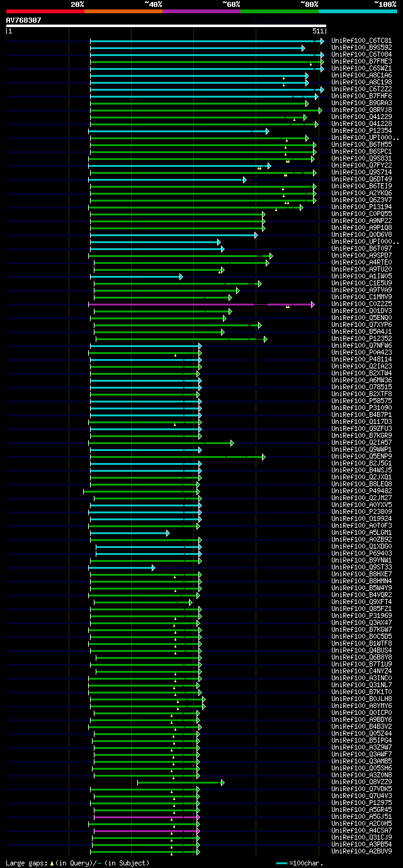The height and width of the screenshot is (868, 403).
Task: Open hit UniRef100_B7FME3
Action: [x=361, y=62]
